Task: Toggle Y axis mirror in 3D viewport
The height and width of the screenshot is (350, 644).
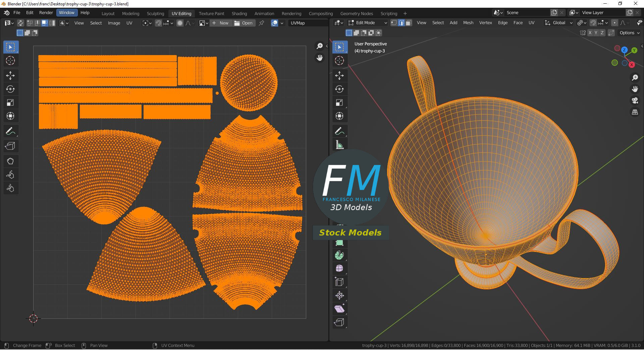Action: (596, 33)
